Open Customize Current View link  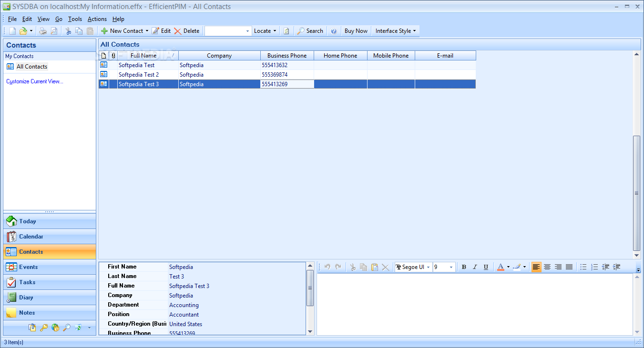click(35, 81)
